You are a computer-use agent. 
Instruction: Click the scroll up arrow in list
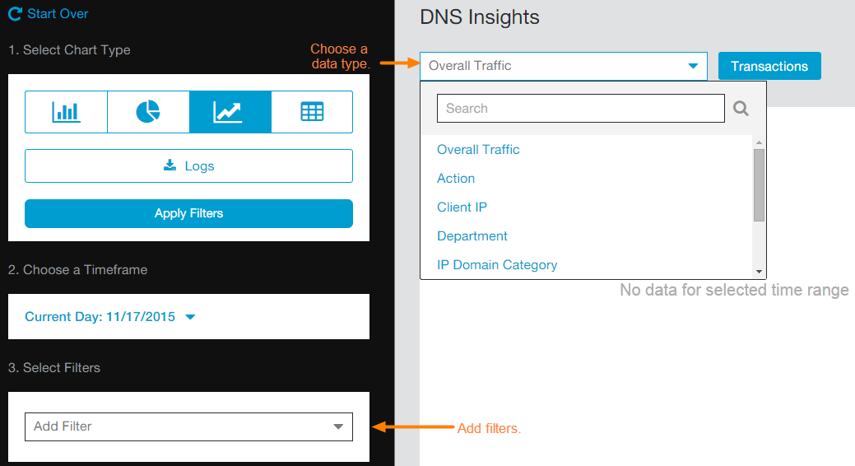pyautogui.click(x=759, y=142)
